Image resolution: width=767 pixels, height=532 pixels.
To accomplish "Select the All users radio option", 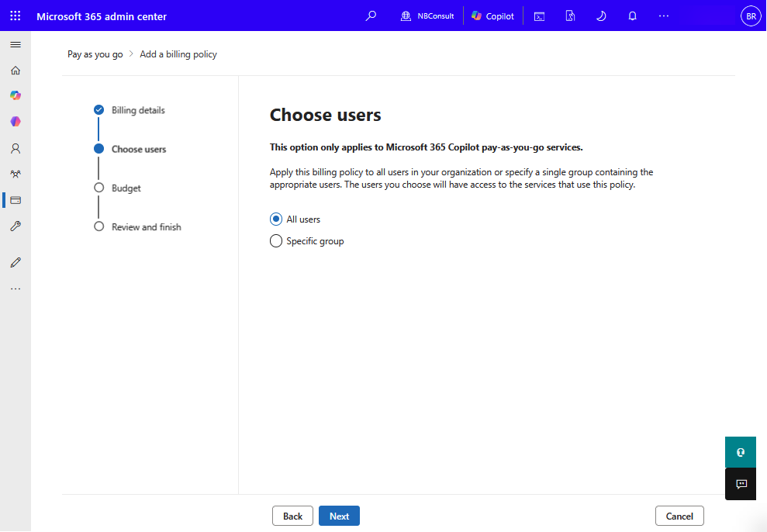I will point(276,219).
